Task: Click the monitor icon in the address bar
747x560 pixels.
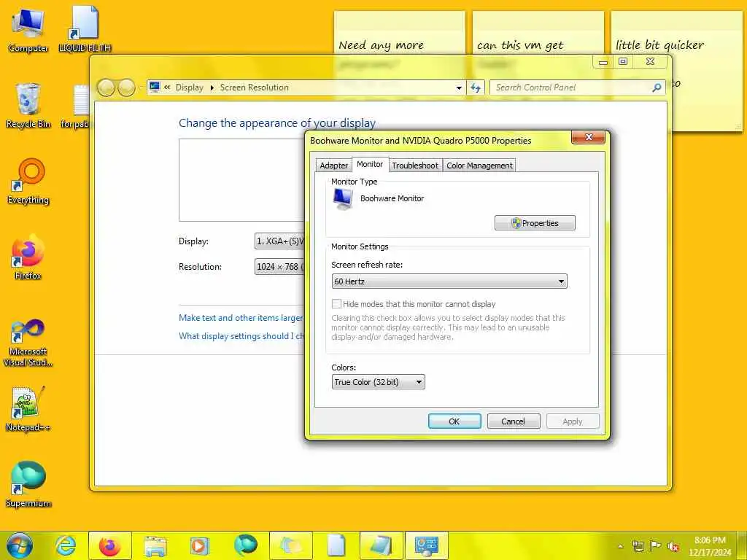Action: coord(155,87)
